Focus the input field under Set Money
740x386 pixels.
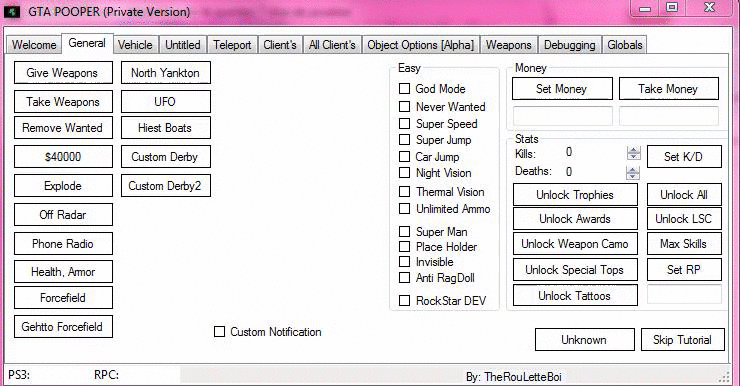563,116
